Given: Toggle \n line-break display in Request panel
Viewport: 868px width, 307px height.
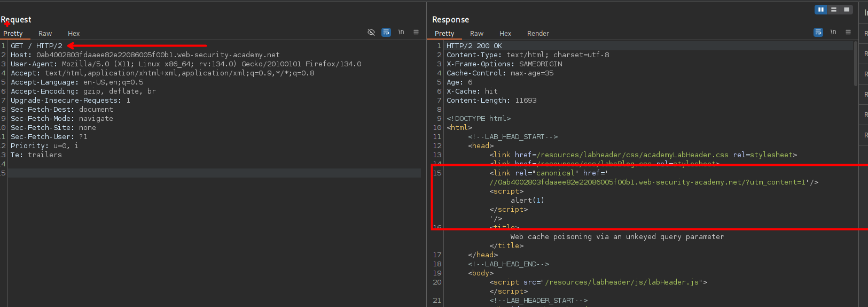Looking at the screenshot, I should (401, 32).
